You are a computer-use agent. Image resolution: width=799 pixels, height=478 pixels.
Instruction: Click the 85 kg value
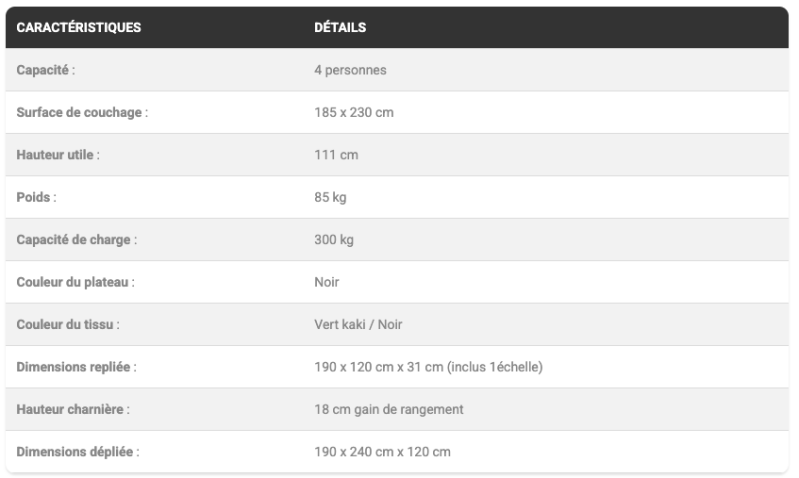330,198
